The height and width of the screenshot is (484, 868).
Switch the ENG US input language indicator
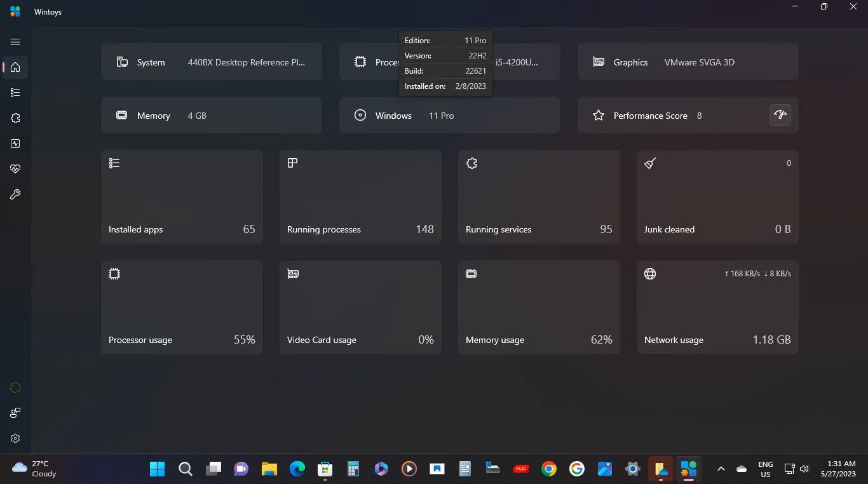(x=766, y=469)
